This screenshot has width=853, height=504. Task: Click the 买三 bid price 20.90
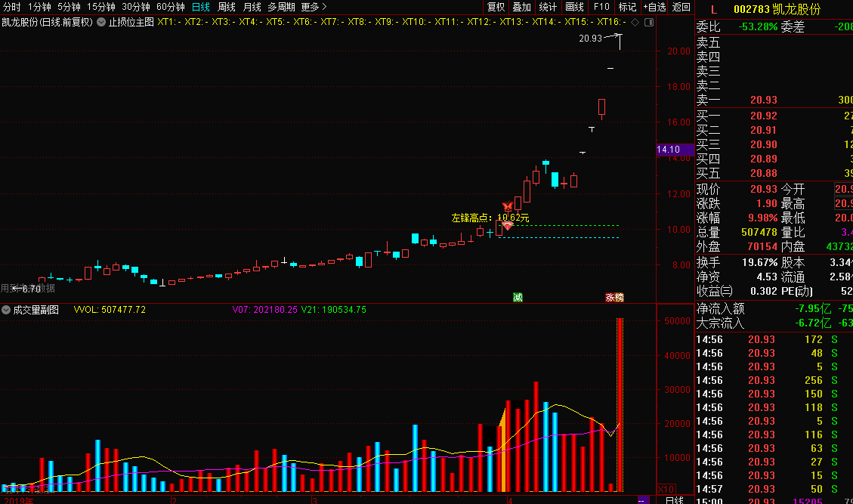[x=764, y=145]
